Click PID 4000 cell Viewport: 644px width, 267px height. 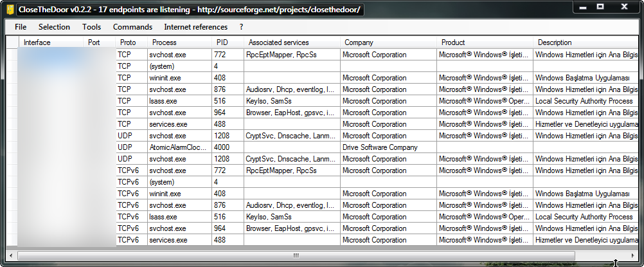coord(228,147)
